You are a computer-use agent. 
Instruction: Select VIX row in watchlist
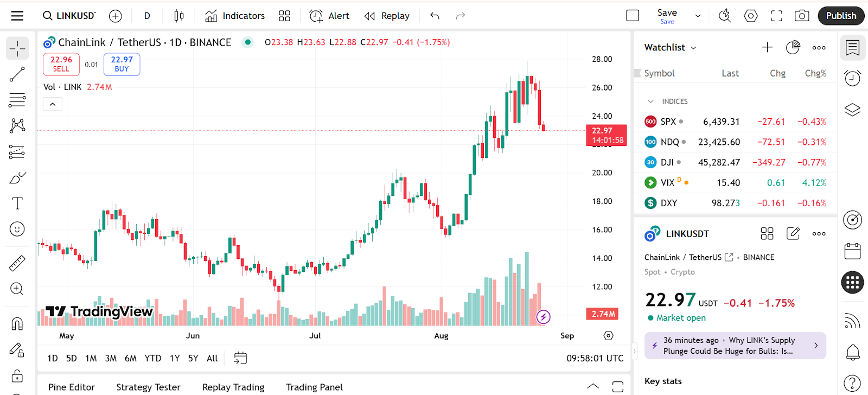point(736,183)
